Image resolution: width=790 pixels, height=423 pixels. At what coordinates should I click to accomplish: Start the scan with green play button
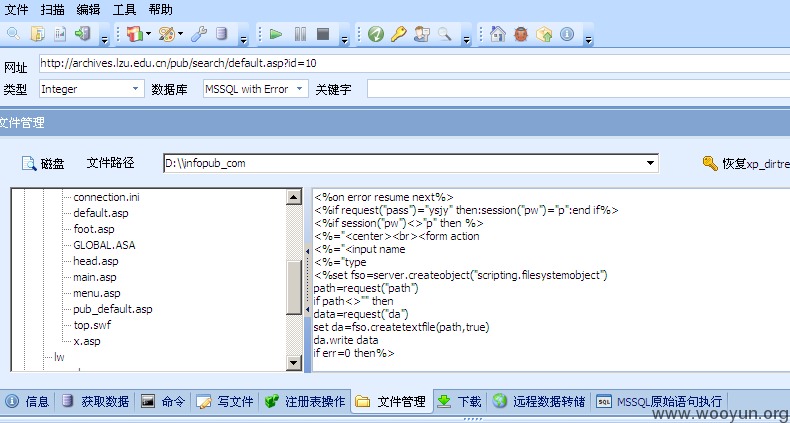coord(276,34)
